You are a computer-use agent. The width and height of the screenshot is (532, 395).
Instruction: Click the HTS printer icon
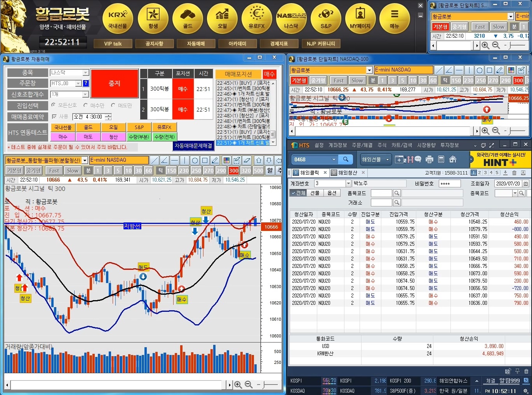point(429,159)
